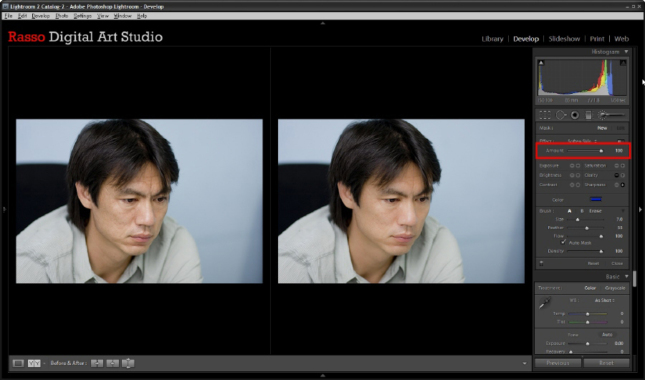Screen dimensions: 645x380
Task: Select the Red Eye Correction tool
Action: [x=575, y=115]
